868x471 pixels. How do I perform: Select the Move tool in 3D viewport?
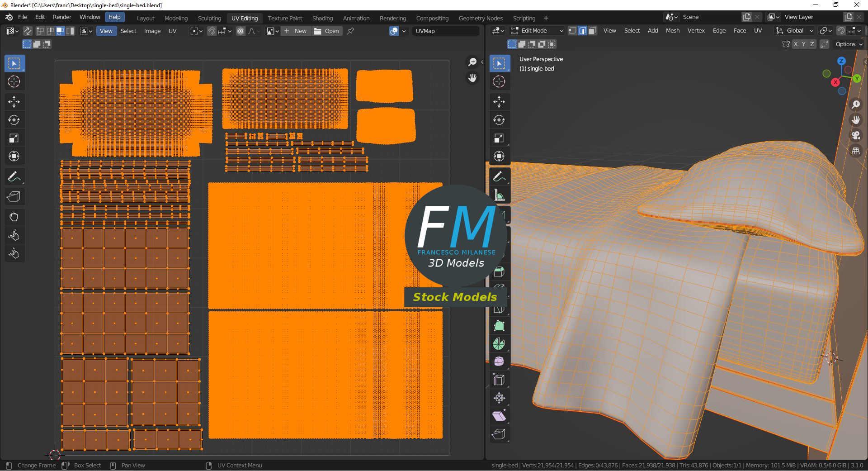tap(499, 102)
